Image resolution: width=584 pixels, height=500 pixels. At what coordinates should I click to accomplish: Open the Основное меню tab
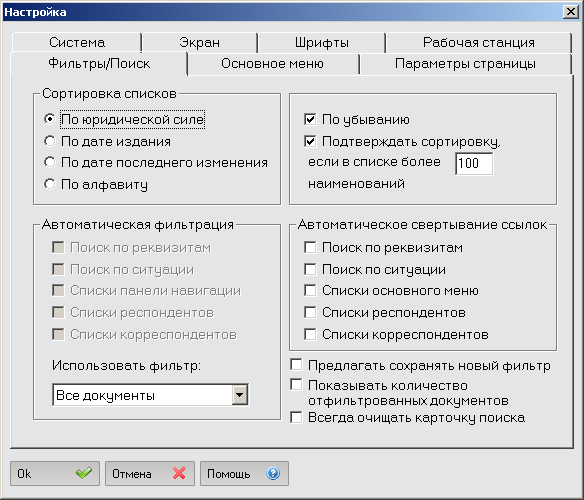pos(272,63)
